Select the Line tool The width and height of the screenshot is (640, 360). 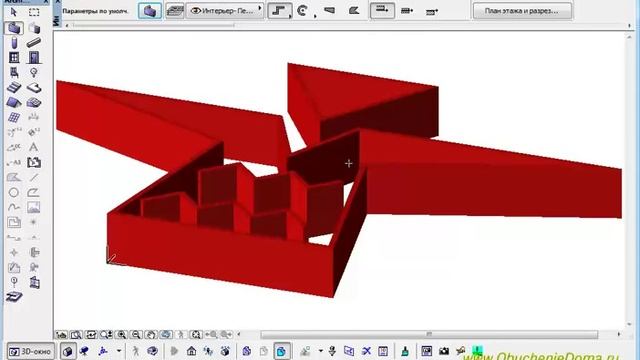click(34, 177)
